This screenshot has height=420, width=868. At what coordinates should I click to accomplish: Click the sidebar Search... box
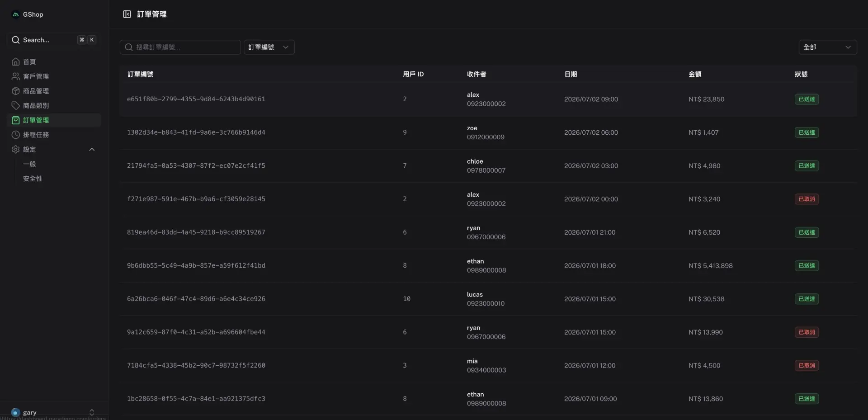[54, 40]
